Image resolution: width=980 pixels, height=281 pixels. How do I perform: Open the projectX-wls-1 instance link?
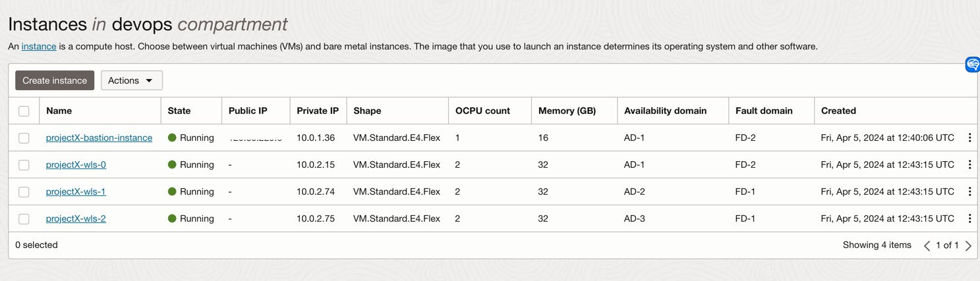click(76, 192)
